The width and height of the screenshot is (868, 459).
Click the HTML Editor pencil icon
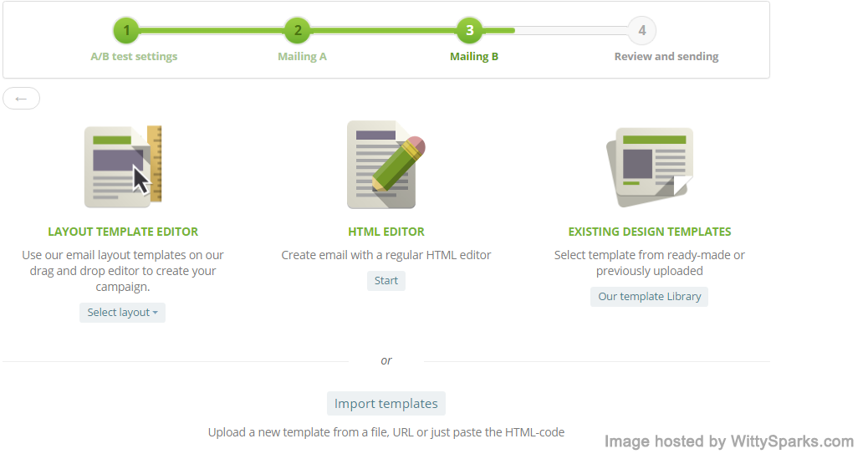(x=385, y=165)
